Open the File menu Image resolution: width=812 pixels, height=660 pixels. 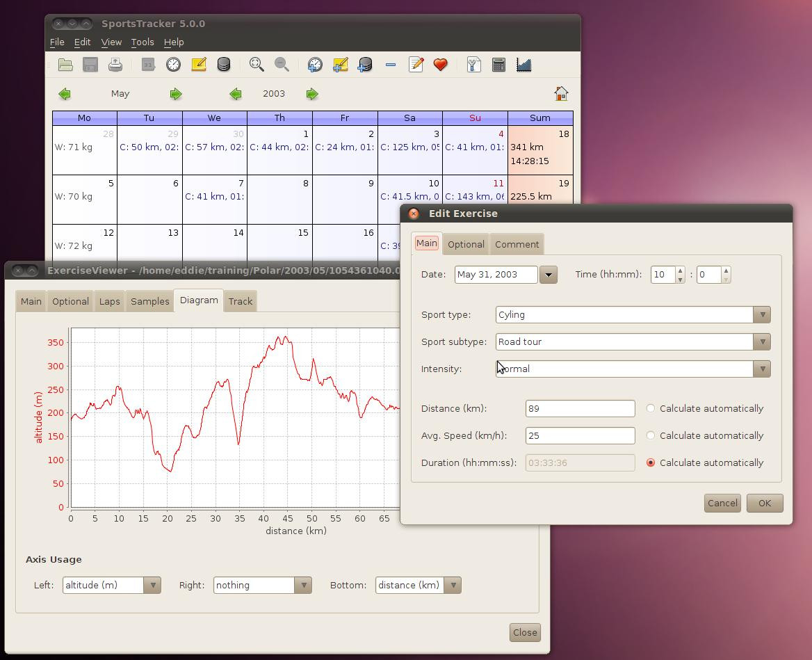click(57, 42)
